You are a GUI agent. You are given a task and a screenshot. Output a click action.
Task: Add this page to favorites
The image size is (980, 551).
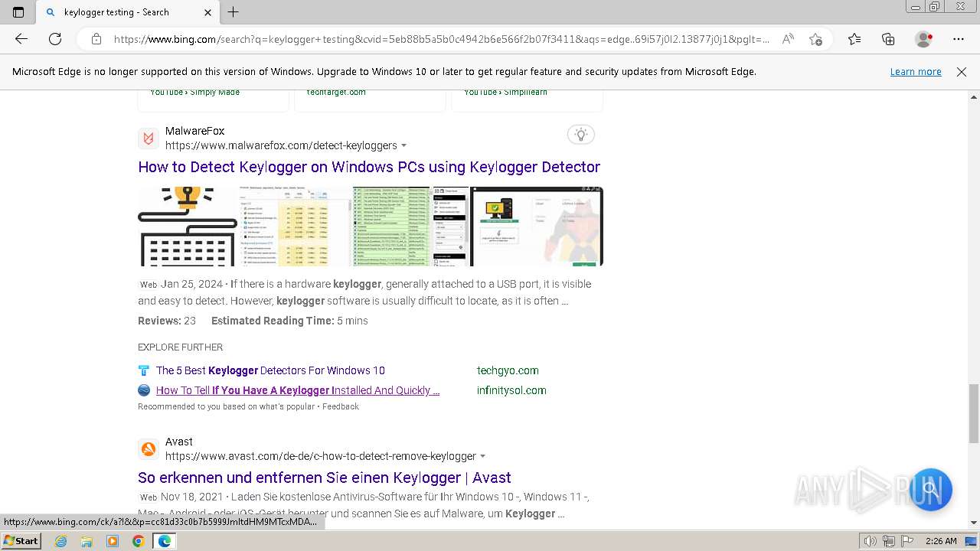click(x=815, y=39)
